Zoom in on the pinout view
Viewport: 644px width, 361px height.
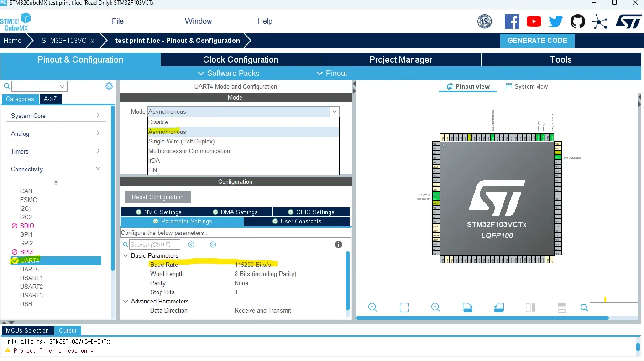(373, 308)
